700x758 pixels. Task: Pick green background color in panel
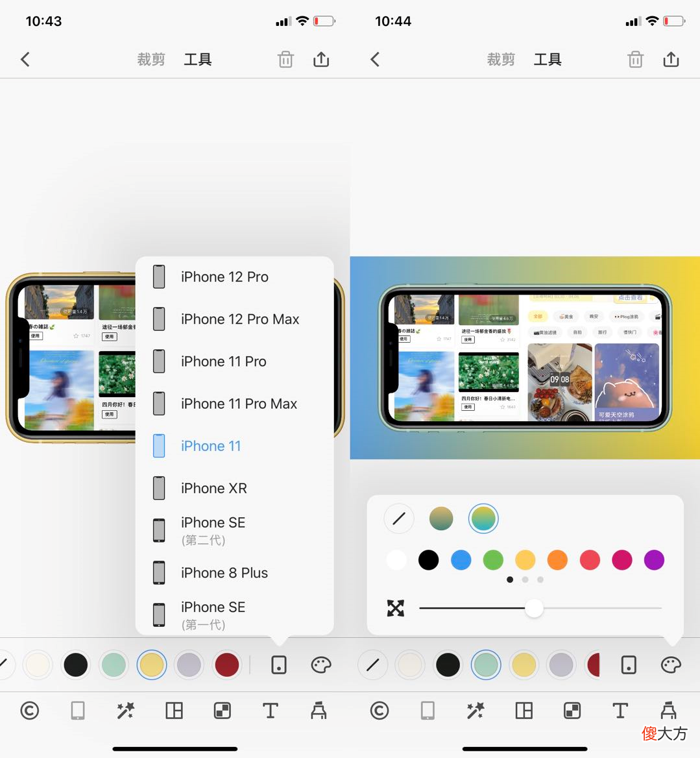(493, 560)
